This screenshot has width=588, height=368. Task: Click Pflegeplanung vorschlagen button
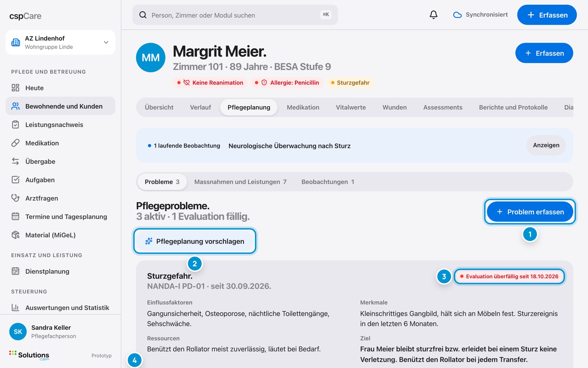tap(195, 241)
